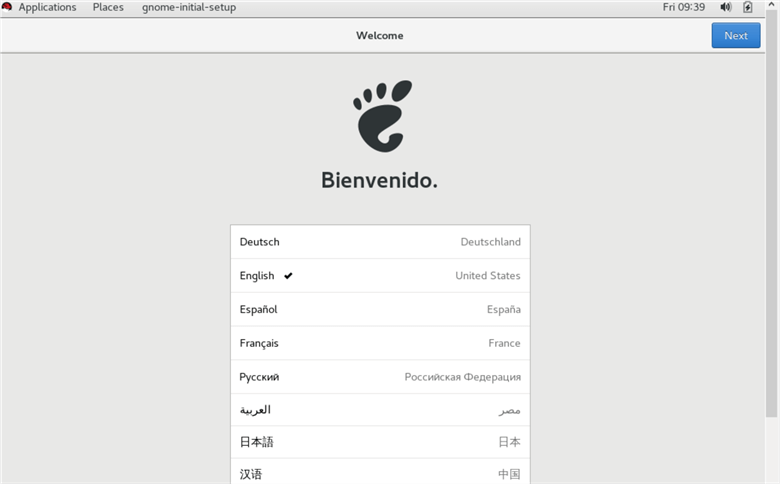Select 日本語 language row
The image size is (780, 484).
pos(380,442)
